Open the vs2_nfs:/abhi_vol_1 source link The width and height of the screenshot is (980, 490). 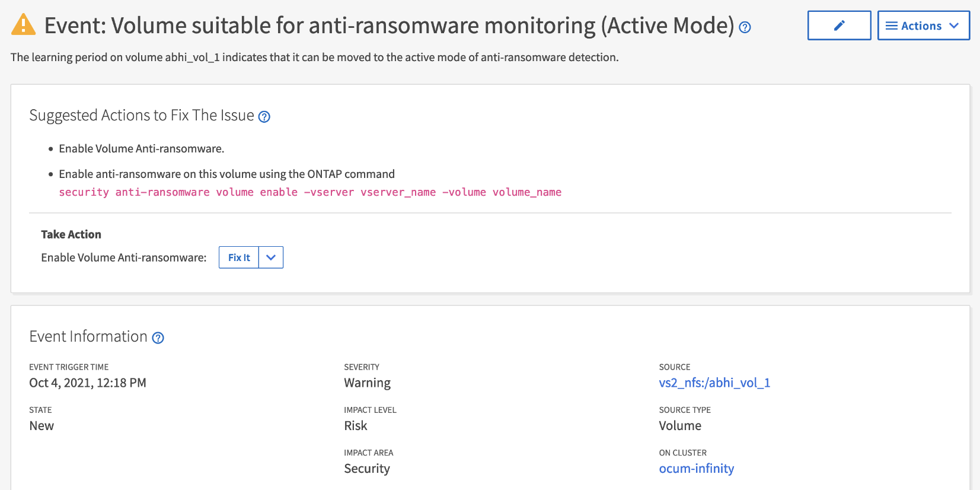[x=714, y=383]
